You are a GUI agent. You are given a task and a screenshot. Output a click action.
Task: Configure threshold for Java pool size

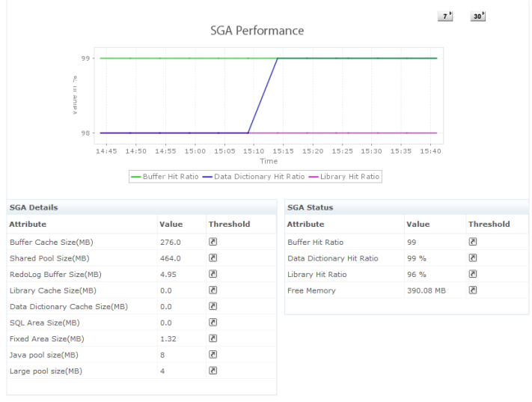click(x=213, y=354)
